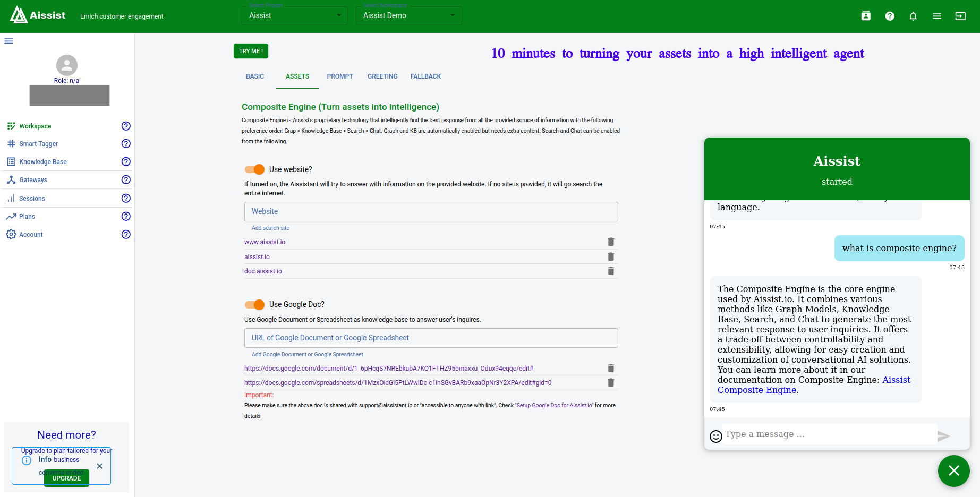Image resolution: width=980 pixels, height=497 pixels.
Task: Dismiss the Info business notice
Action: 99,466
